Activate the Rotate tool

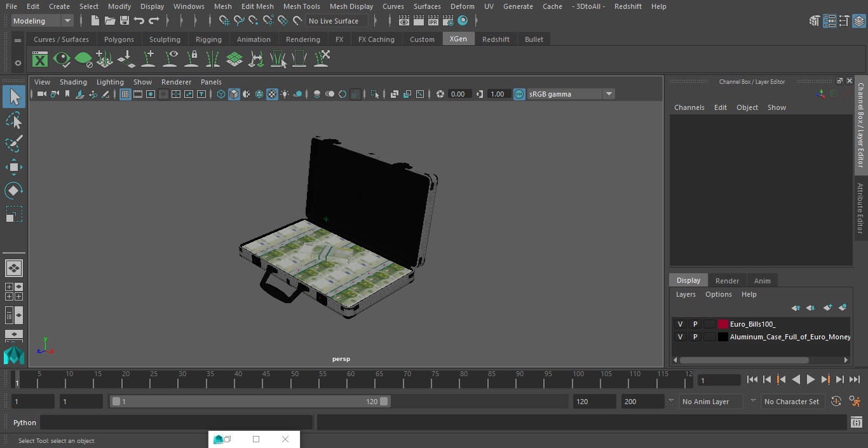click(14, 191)
